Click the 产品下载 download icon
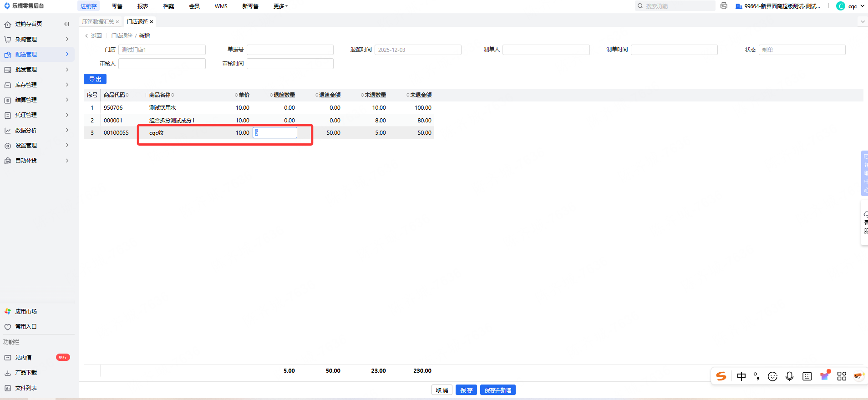Viewport: 868px width, 400px height. 8,373
